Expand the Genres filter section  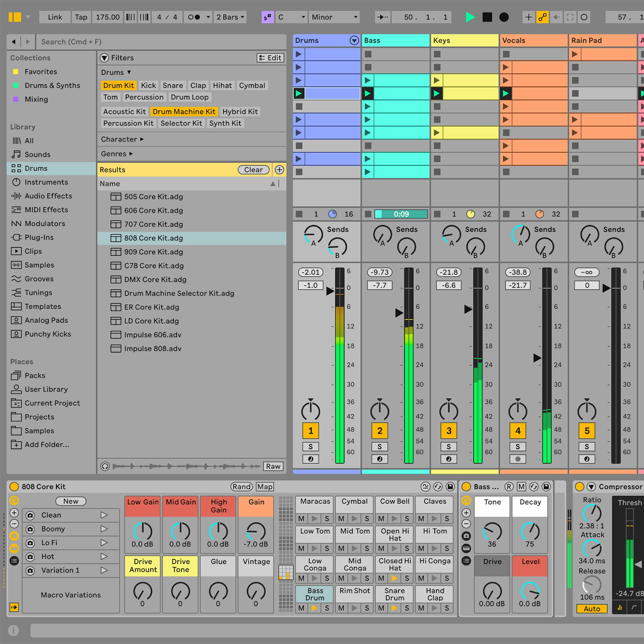pos(116,154)
